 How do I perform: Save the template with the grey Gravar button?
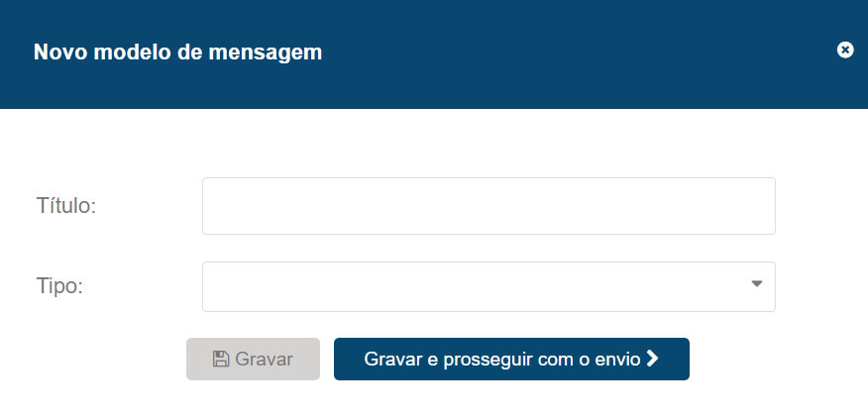click(x=253, y=359)
